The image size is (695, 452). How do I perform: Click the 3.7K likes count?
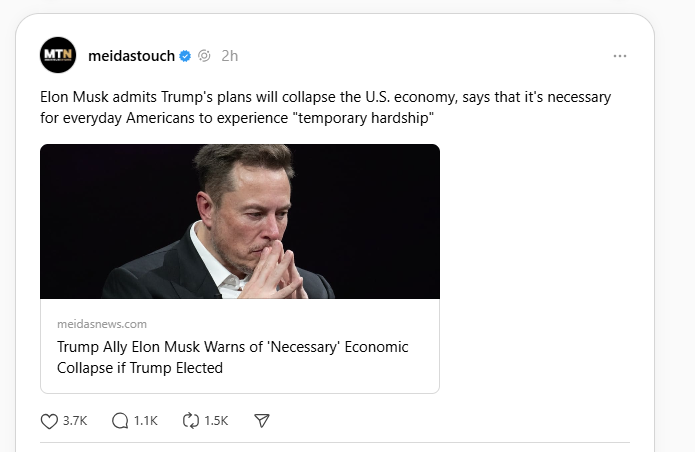[75, 421]
